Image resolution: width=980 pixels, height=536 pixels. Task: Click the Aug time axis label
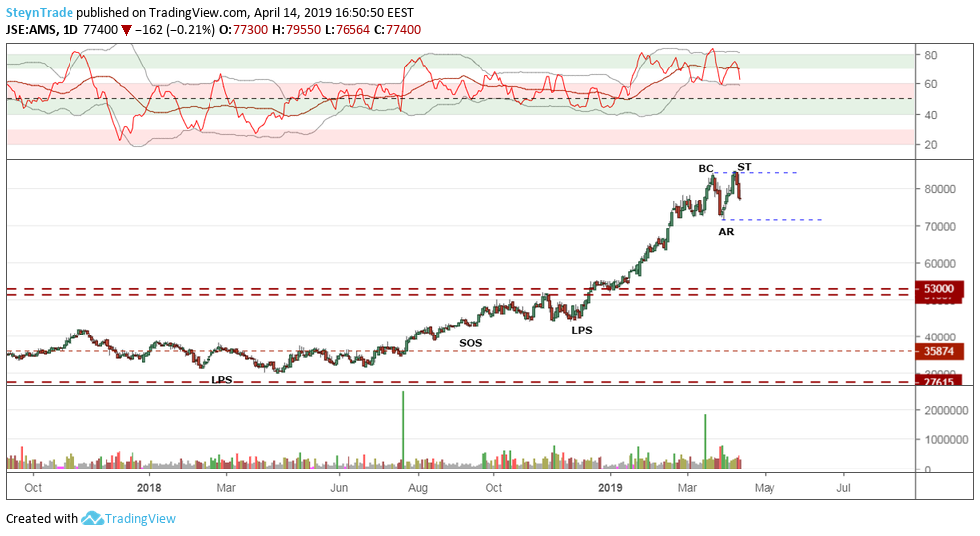[418, 488]
